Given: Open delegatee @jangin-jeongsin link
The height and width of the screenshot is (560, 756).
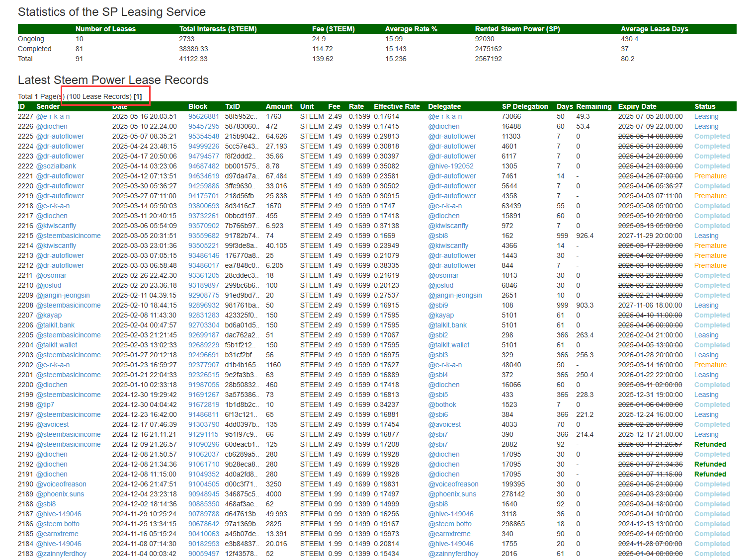Looking at the screenshot, I should click(x=455, y=295).
